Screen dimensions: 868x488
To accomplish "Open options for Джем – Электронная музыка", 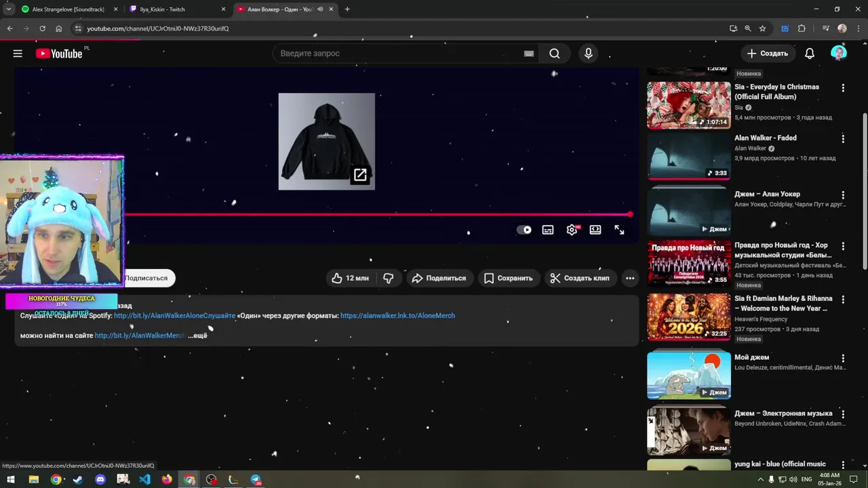I will click(x=843, y=414).
